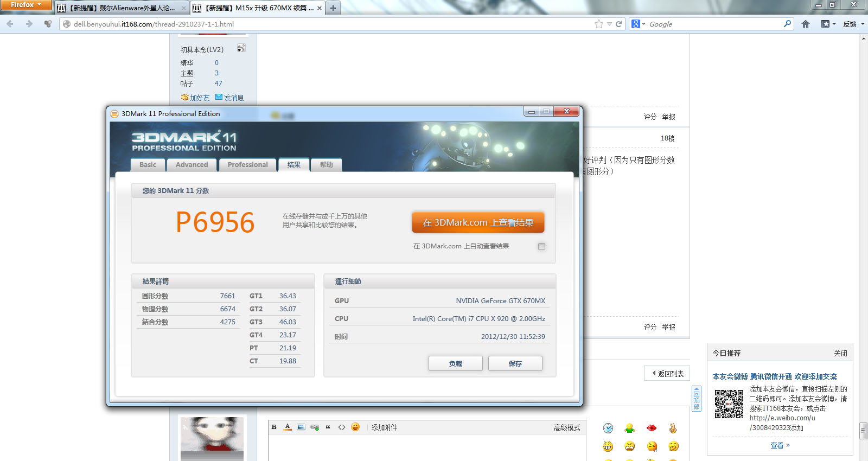Select the 帮助 help tab
The height and width of the screenshot is (461, 868).
click(326, 165)
